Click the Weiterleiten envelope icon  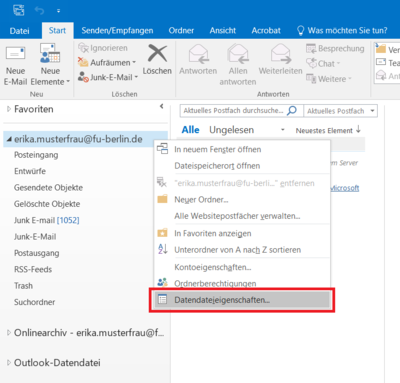pos(281,54)
